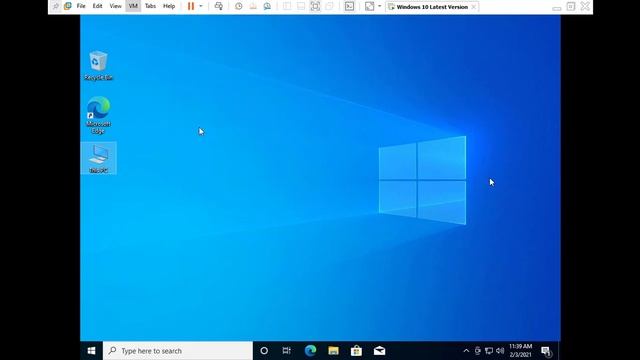
Task: Send Ctrl+Alt+Del to the virtual machine
Action: [x=218, y=6]
